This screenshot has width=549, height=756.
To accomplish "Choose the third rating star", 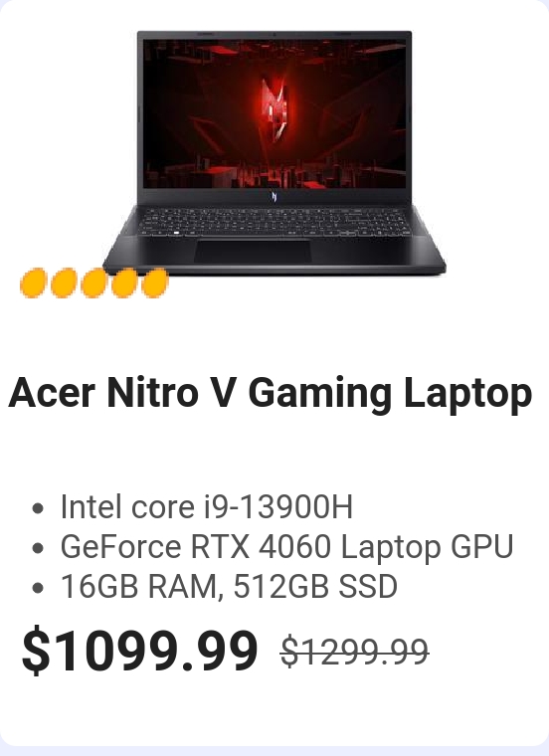I will pos(94,283).
